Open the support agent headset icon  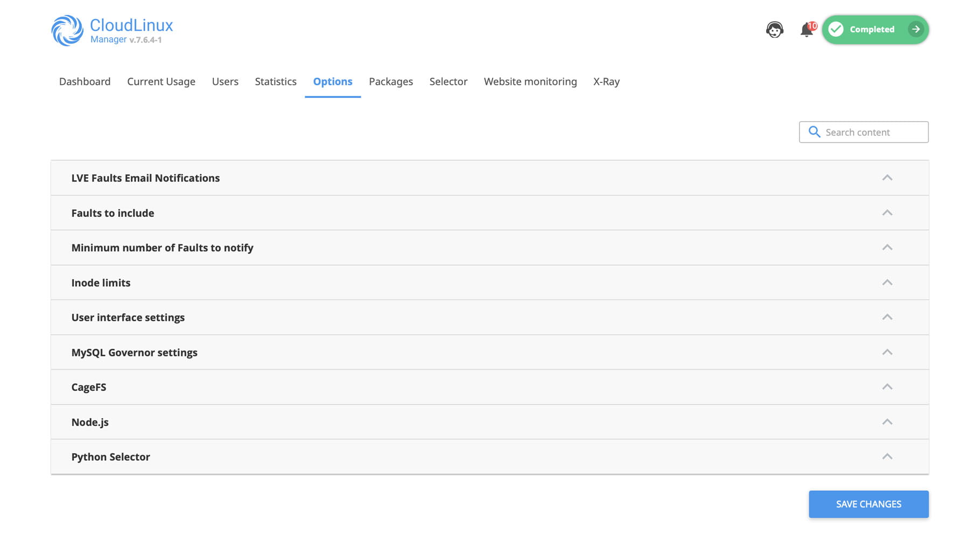pyautogui.click(x=774, y=30)
